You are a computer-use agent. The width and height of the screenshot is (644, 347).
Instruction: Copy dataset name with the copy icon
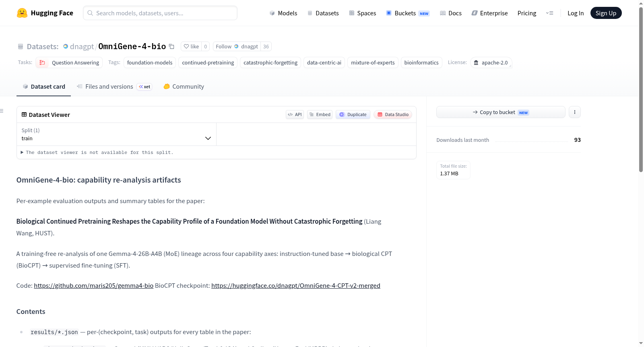click(x=171, y=46)
